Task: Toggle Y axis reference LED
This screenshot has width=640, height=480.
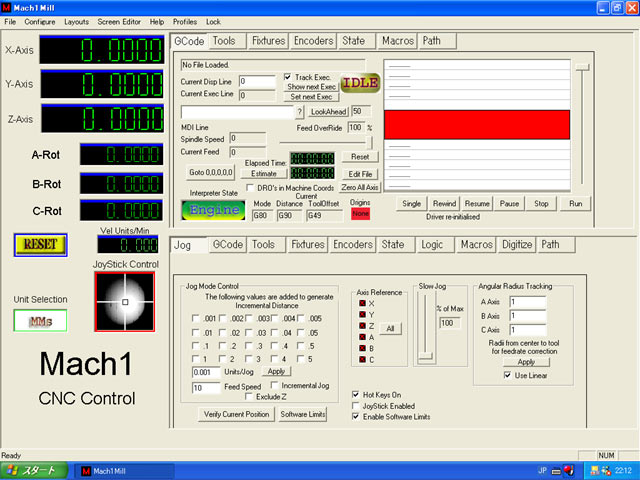Action: pos(362,315)
